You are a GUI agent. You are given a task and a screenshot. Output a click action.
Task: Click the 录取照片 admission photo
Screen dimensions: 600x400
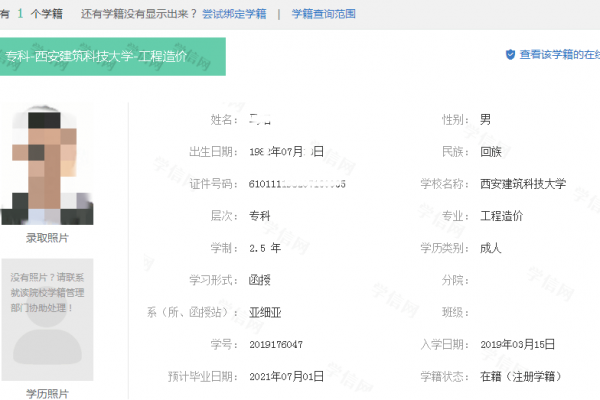tap(48, 165)
